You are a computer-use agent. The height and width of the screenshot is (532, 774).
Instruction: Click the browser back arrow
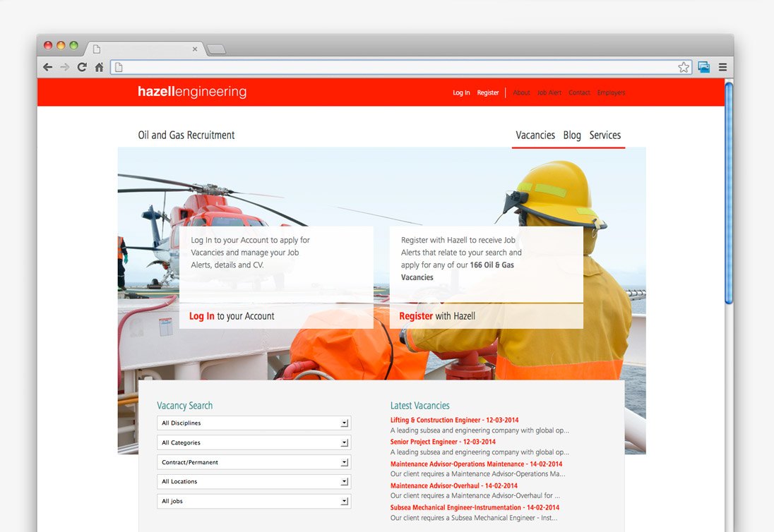[47, 67]
